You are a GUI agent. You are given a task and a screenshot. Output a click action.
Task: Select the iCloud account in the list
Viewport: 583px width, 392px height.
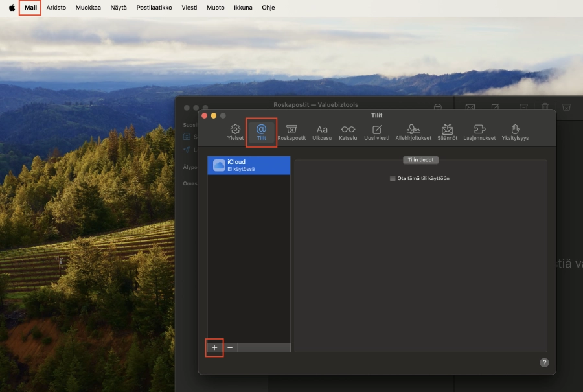pos(249,165)
